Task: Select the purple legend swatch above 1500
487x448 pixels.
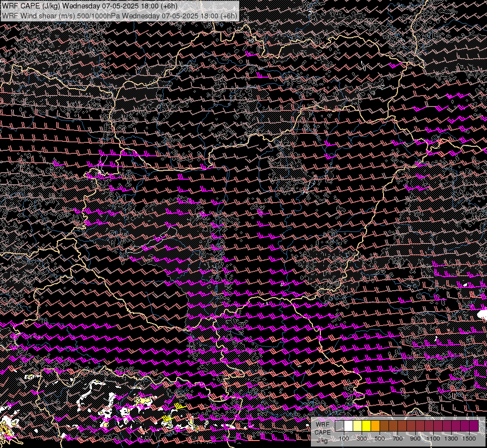Action: [474, 426]
